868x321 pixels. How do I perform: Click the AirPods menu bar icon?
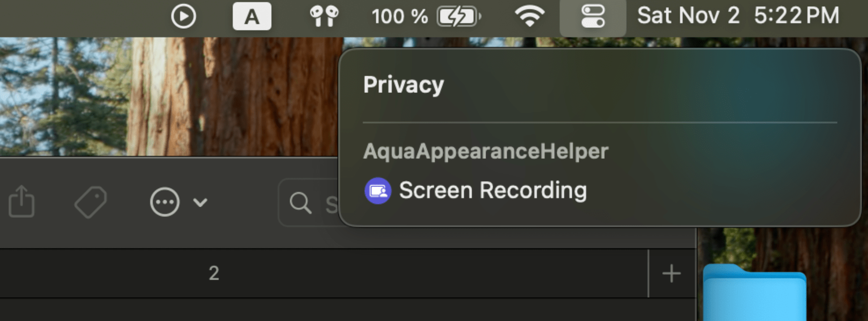coord(324,17)
